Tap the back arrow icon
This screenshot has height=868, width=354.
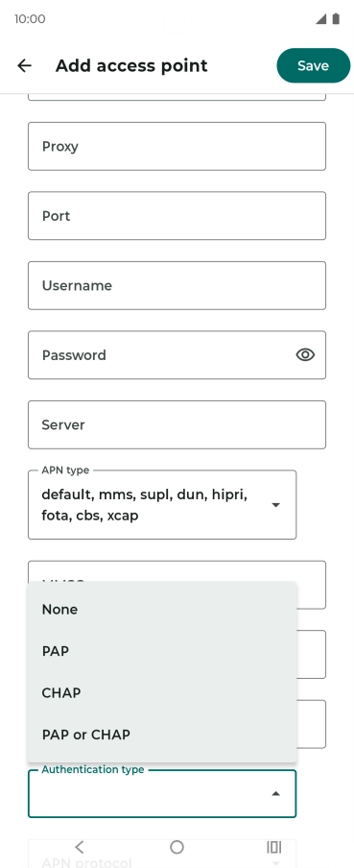(x=24, y=66)
